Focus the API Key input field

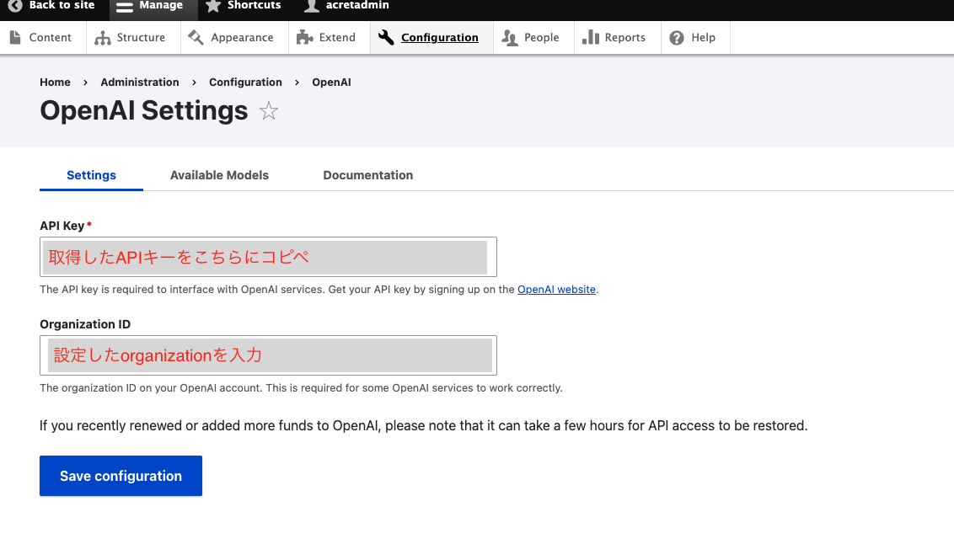click(268, 257)
